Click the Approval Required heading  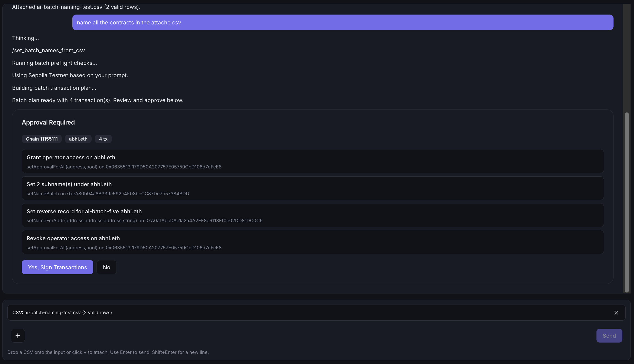pos(48,123)
